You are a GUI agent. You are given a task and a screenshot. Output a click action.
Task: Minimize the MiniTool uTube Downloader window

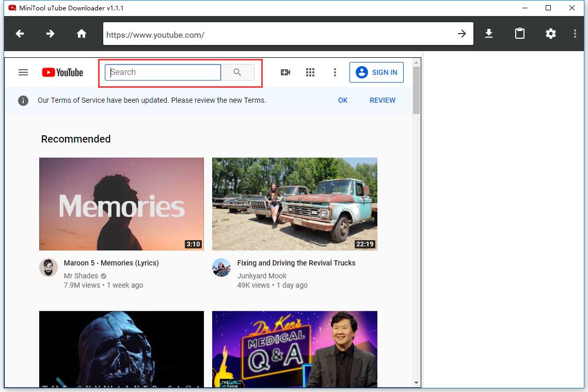coord(525,8)
